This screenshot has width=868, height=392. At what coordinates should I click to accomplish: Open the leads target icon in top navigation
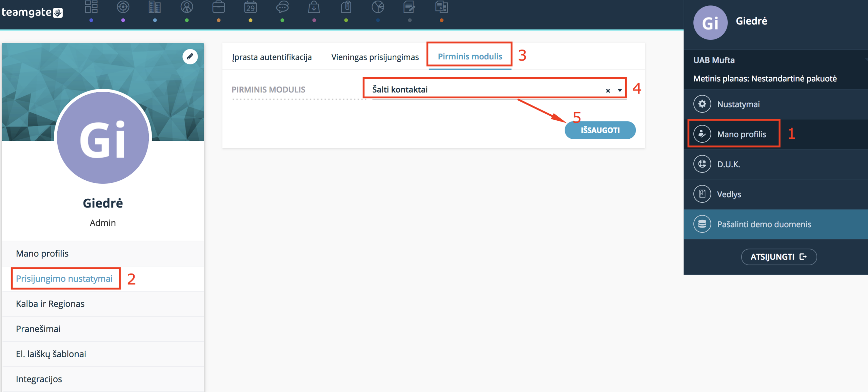[x=123, y=7]
